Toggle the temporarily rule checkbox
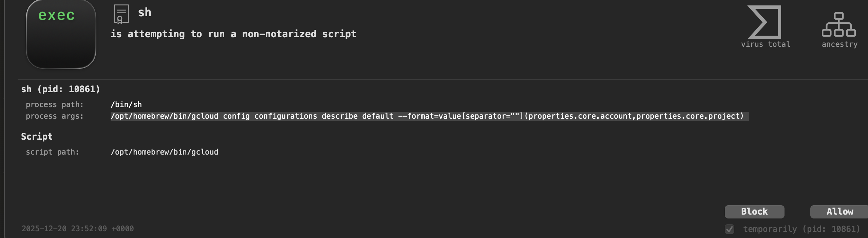 [730, 229]
